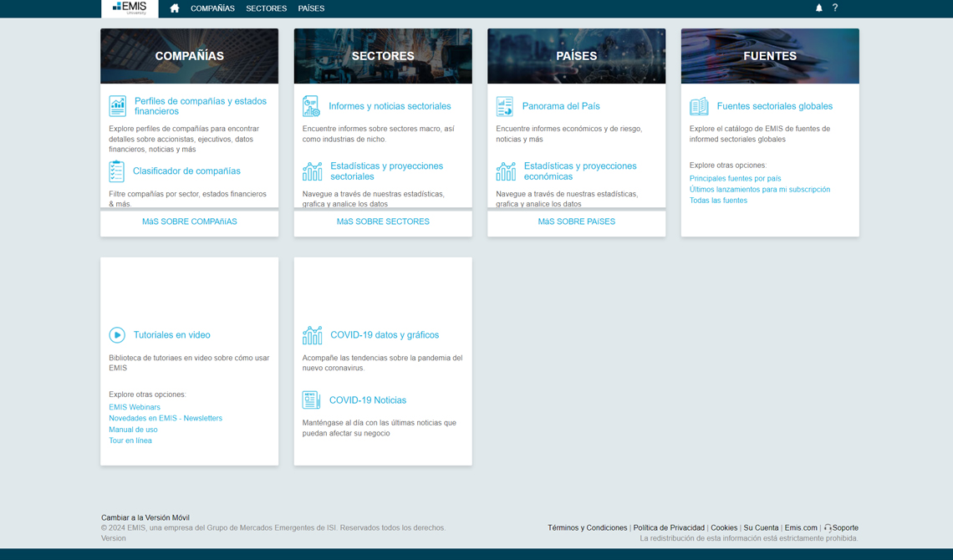Click the sector statistics bar chart icon
Screen dimensions: 953x560
pos(313,171)
